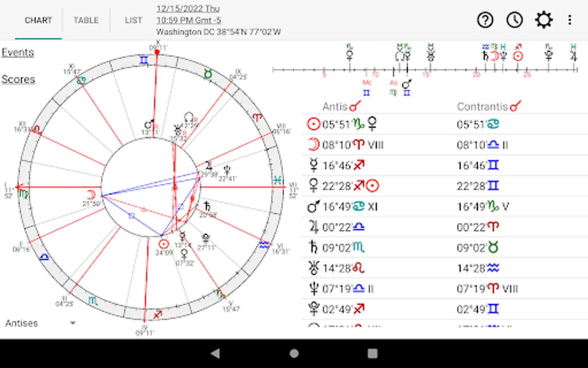Click Mercury antis value 16°46' Sagittarius
Image resolution: width=588 pixels, height=368 pixels.
click(x=343, y=165)
